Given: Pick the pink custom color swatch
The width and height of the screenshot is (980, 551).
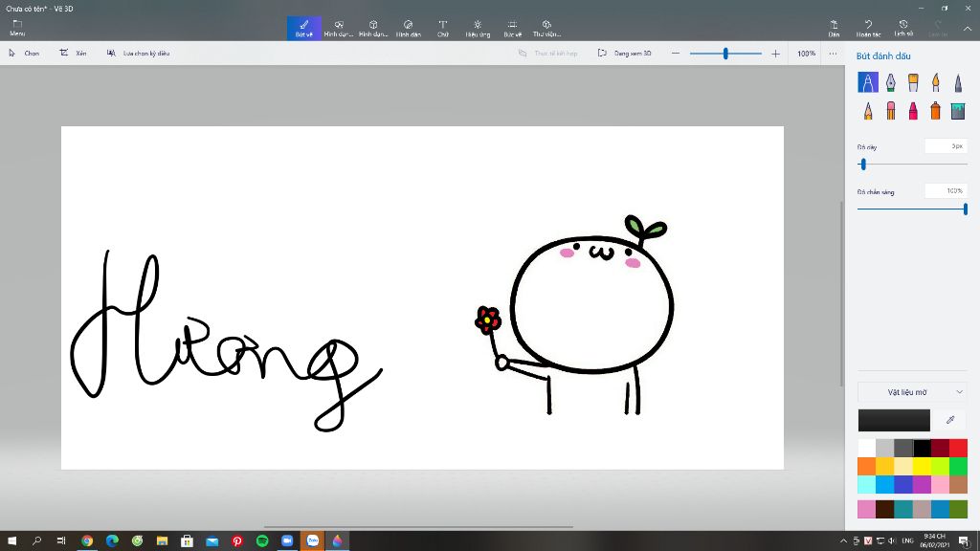Looking at the screenshot, I should tap(866, 509).
